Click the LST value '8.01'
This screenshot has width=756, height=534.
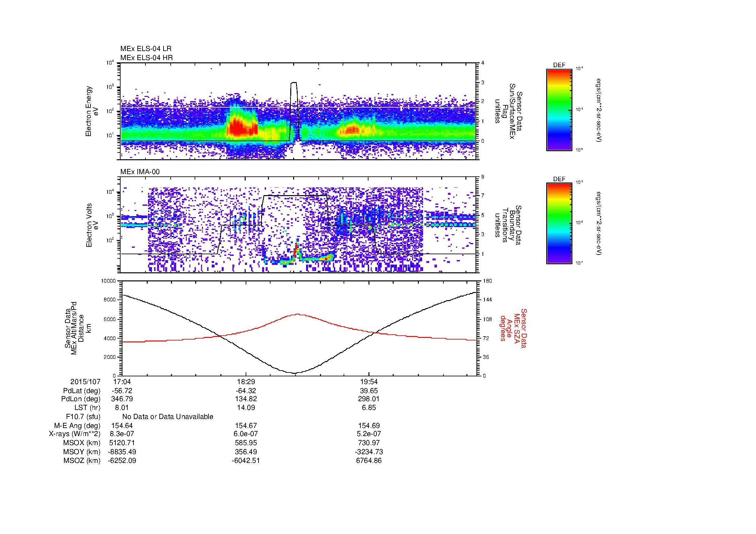(122, 408)
